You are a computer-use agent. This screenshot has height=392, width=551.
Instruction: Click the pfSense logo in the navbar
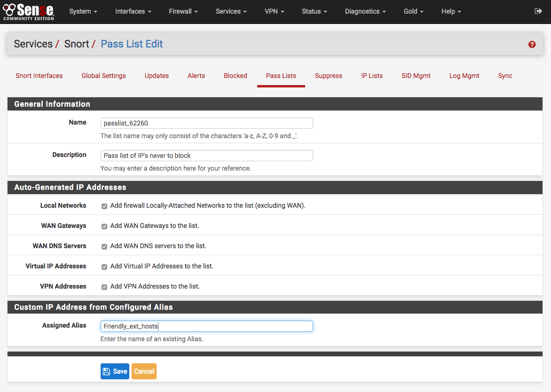click(28, 11)
